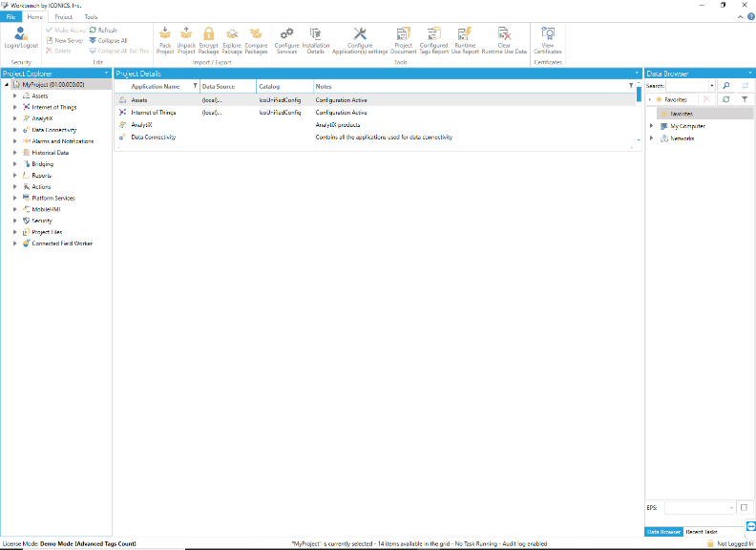The height and width of the screenshot is (550, 756).
Task: Expand My Computer in Data Browser
Action: click(651, 125)
